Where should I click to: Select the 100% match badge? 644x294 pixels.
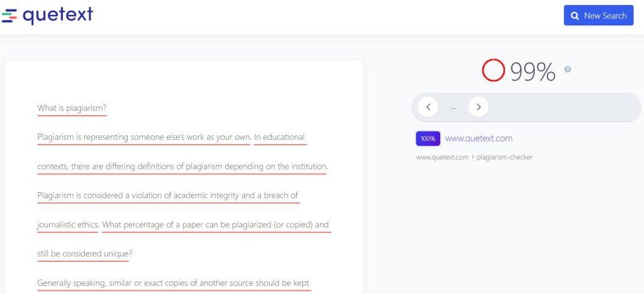tap(428, 139)
